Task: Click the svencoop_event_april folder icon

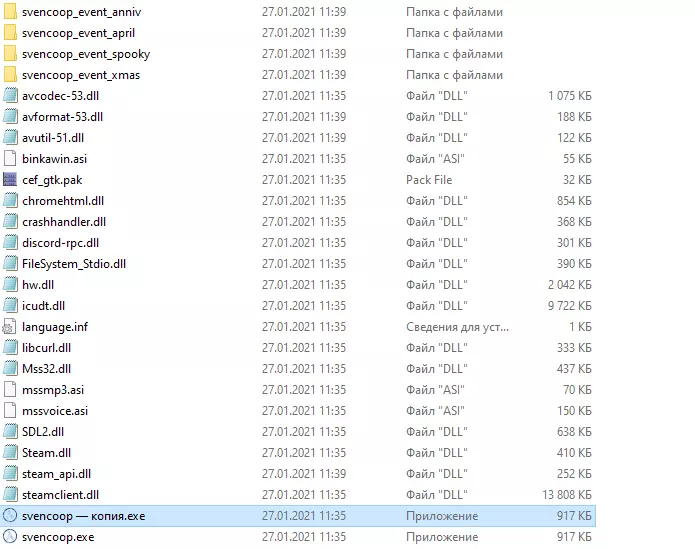Action: pos(10,32)
